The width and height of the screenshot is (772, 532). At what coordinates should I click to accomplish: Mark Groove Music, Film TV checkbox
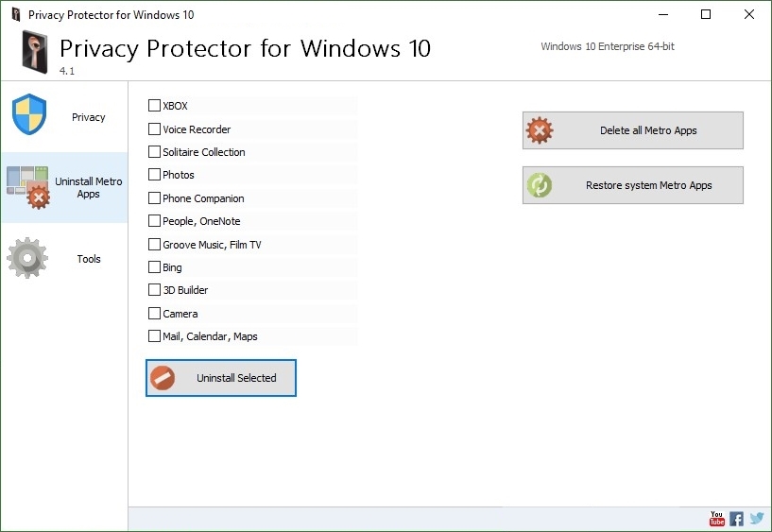tap(154, 244)
